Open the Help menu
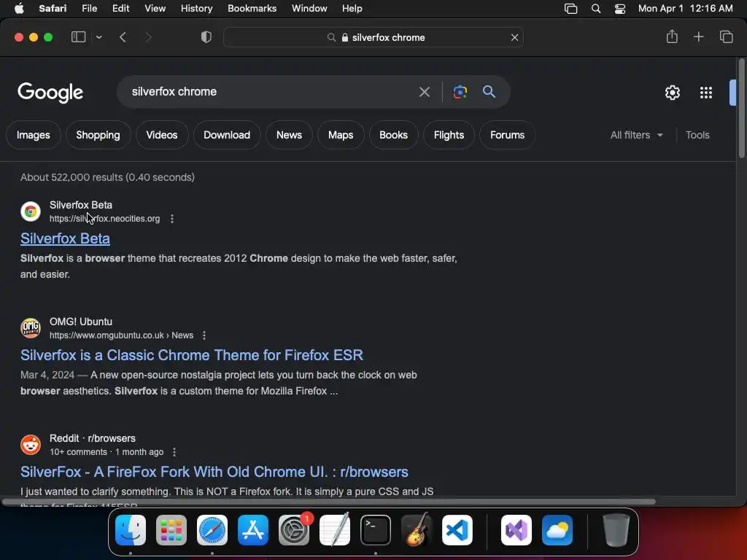 point(352,9)
